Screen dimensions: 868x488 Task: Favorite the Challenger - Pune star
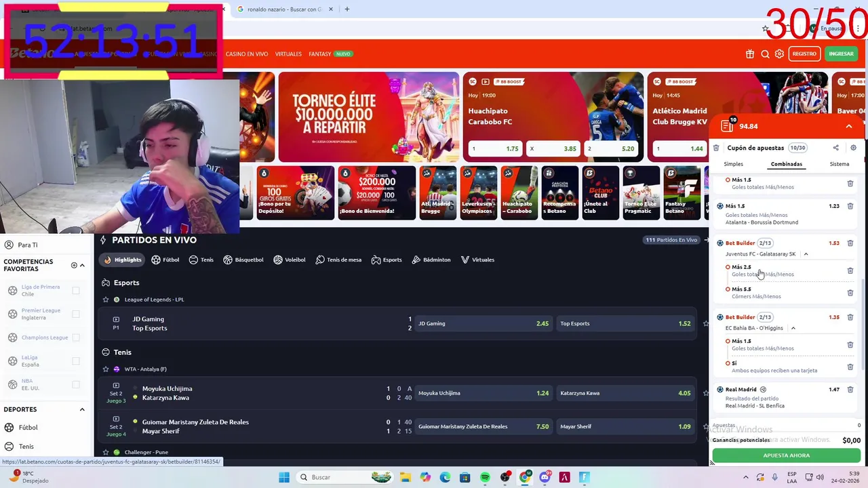[106, 452]
